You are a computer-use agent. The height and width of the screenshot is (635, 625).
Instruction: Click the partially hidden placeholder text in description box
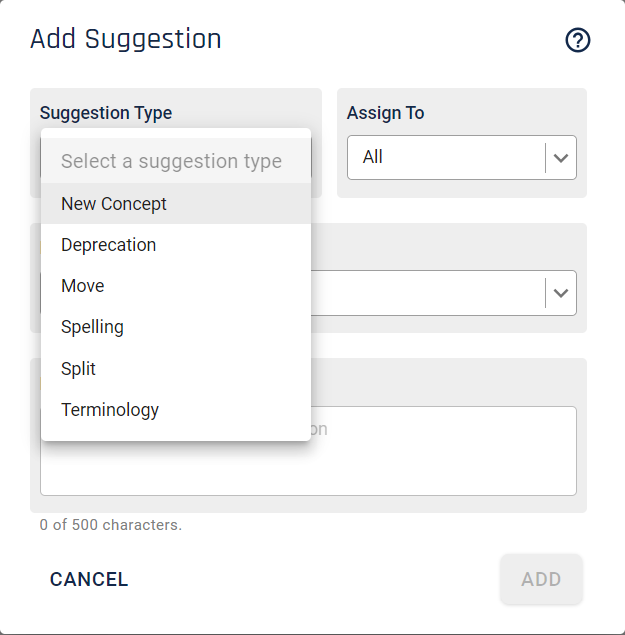coord(319,429)
